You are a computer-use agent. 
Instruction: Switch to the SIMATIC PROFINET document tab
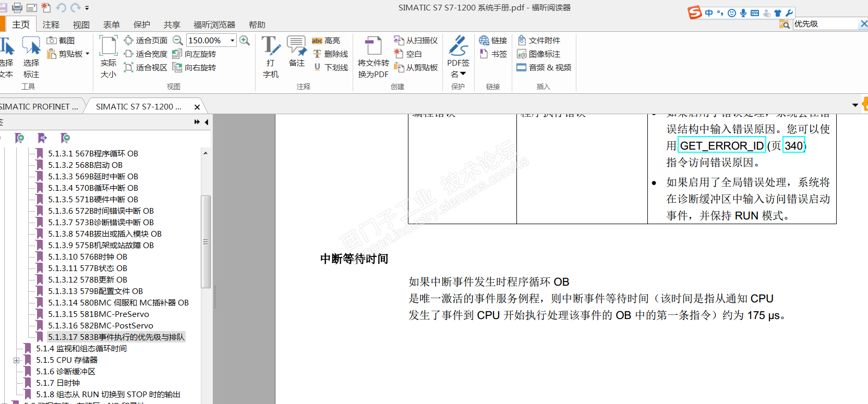pos(40,106)
